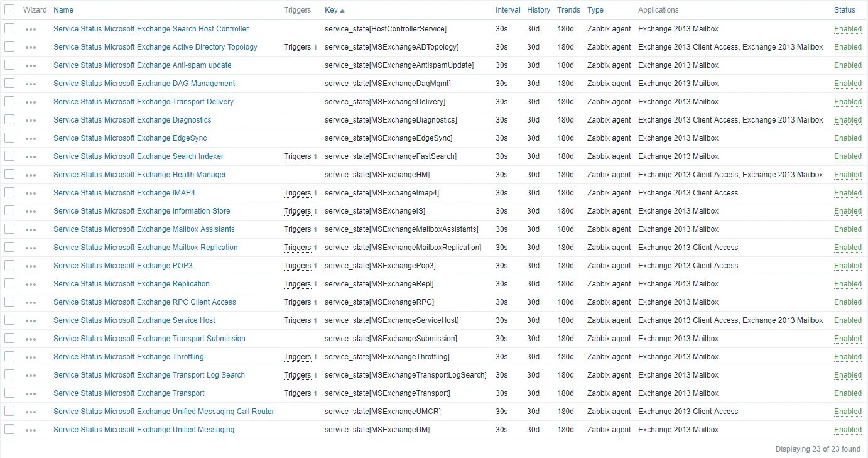
Task: Open wizard dots for Unified Messaging Call Router
Action: [x=31, y=412]
